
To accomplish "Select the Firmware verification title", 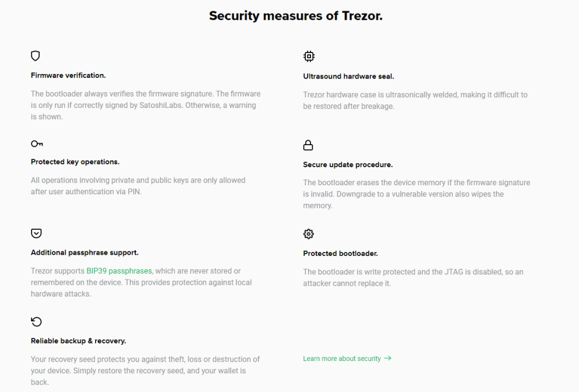I will click(68, 75).
